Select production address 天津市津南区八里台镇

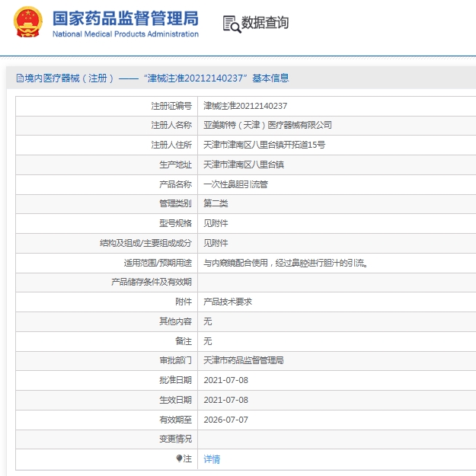tap(244, 165)
